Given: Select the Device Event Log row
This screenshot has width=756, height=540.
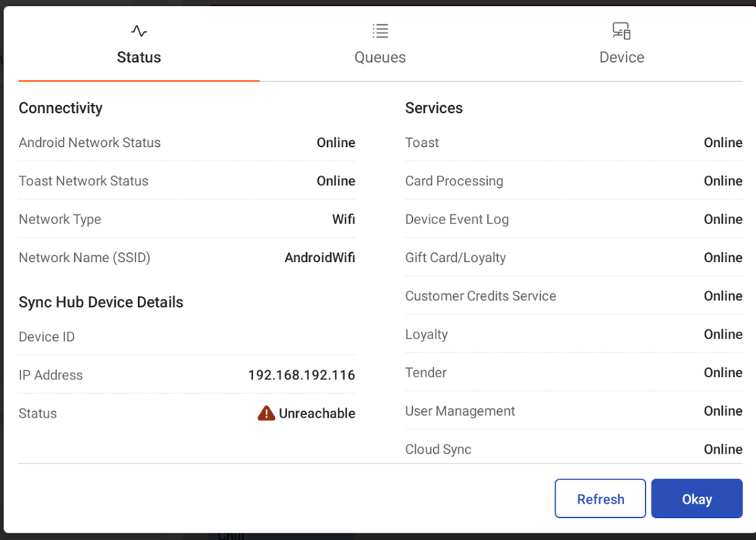Looking at the screenshot, I should point(573,220).
